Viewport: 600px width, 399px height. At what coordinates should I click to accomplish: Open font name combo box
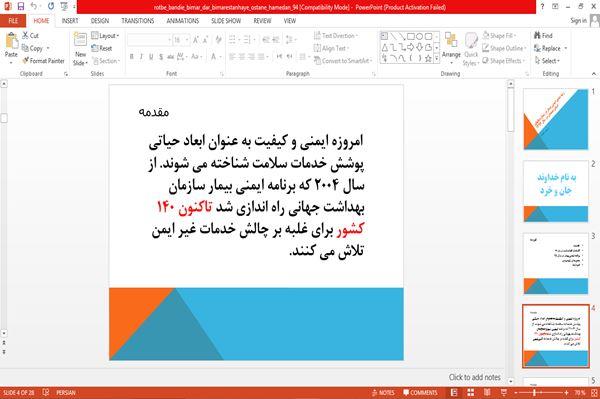click(x=149, y=40)
